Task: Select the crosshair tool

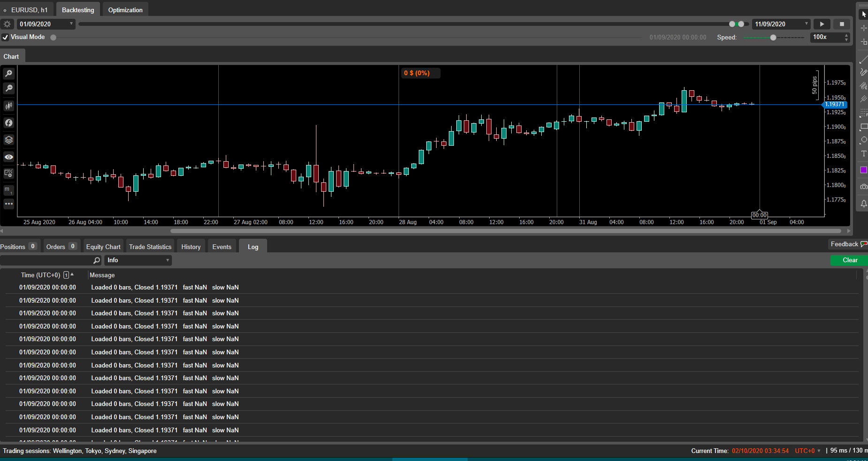Action: click(863, 28)
